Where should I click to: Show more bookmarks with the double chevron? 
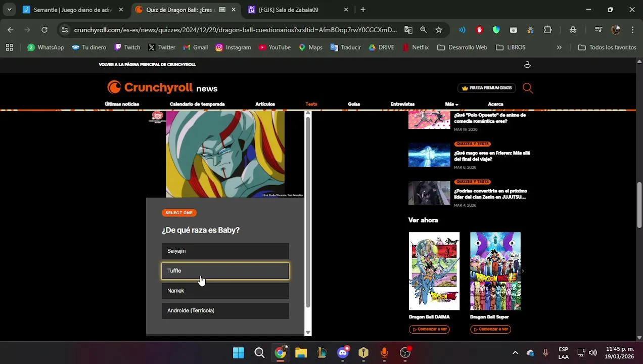click(x=559, y=48)
